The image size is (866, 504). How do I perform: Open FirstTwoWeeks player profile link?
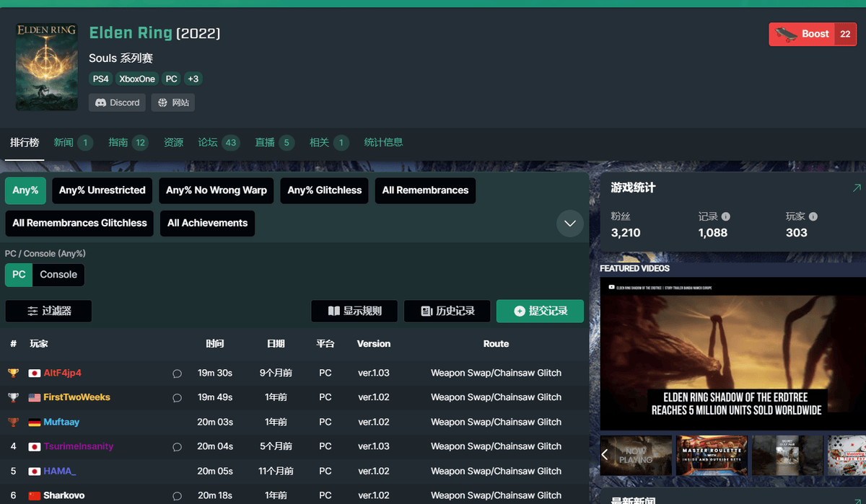[x=76, y=397]
